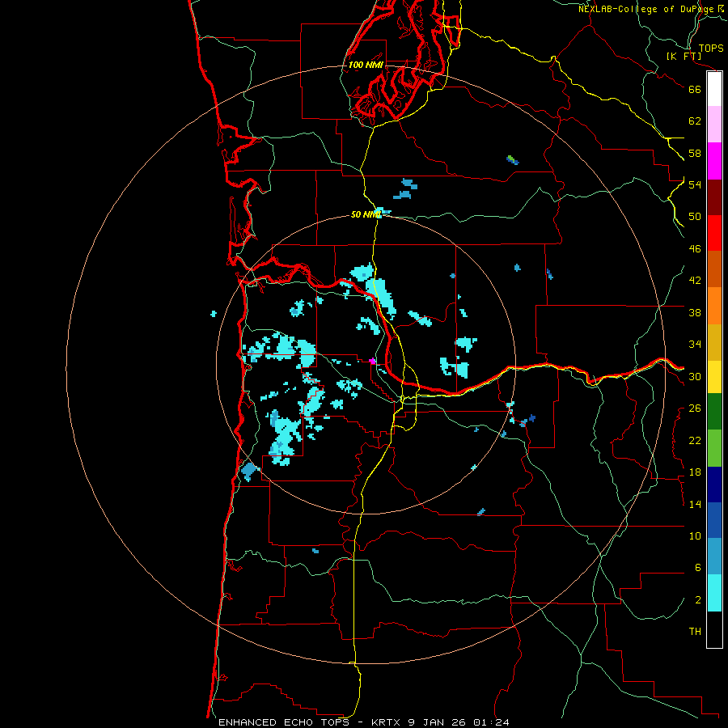Click the 9 JAN 26 date text
The height and width of the screenshot is (728, 728).
438,722
